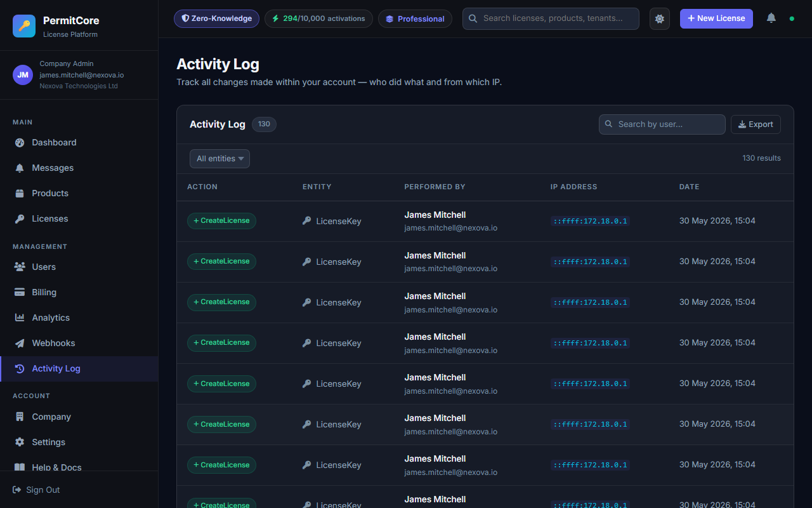Click the Settings gear icon in the sidebar

(20, 442)
